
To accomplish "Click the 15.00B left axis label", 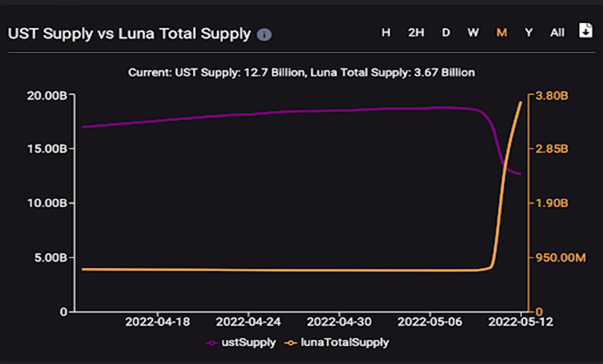I will (47, 149).
